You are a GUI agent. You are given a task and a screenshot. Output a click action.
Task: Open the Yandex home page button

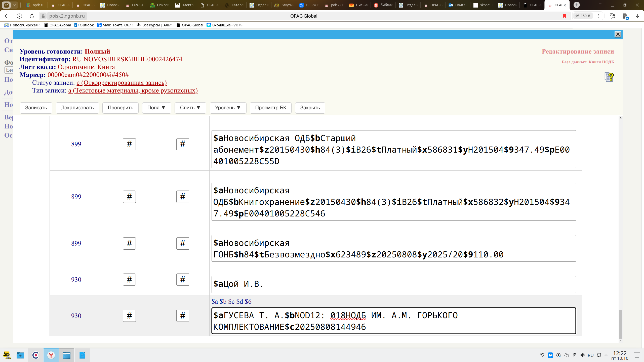pos(19,16)
